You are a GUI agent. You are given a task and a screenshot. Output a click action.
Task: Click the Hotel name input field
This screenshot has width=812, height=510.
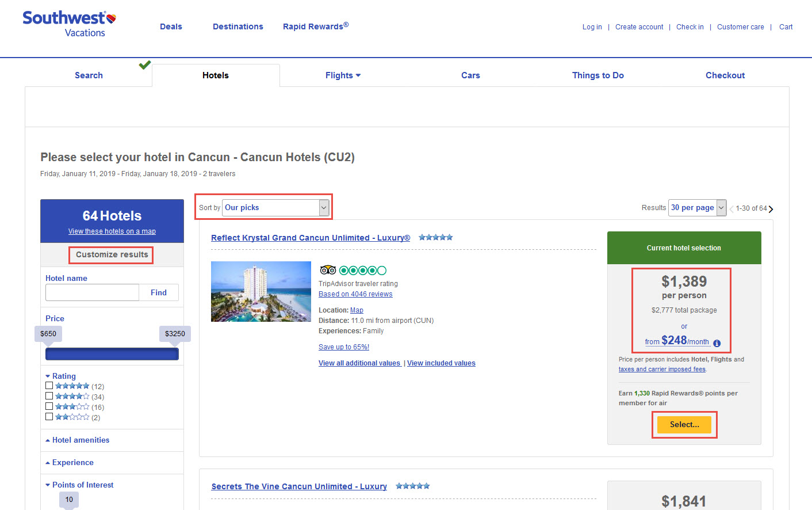pyautogui.click(x=92, y=292)
